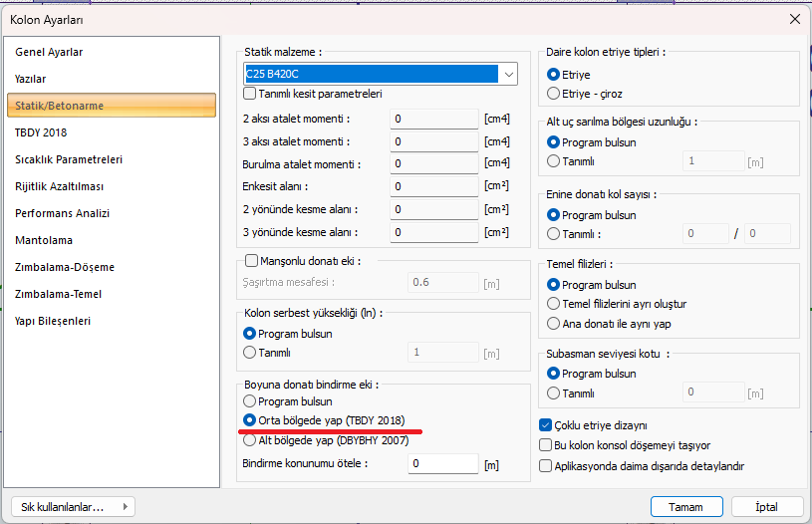This screenshot has height=524, width=812.
Task: Toggle the Manşonlu donatı eki checkbox
Action: click(251, 261)
